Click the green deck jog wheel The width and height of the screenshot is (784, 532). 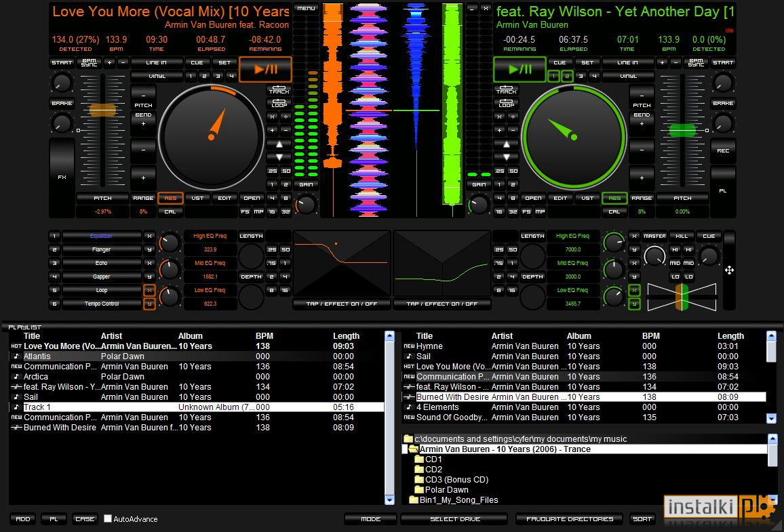point(574,137)
